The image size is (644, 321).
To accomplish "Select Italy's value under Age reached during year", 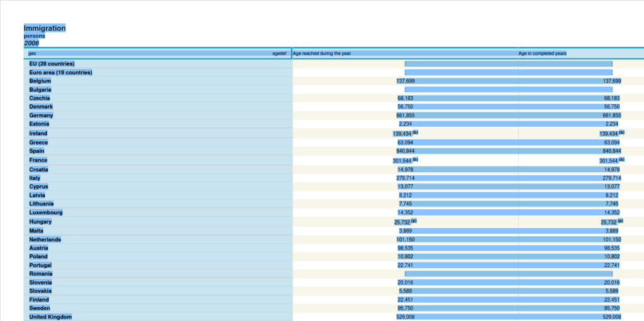I will coord(405,178).
